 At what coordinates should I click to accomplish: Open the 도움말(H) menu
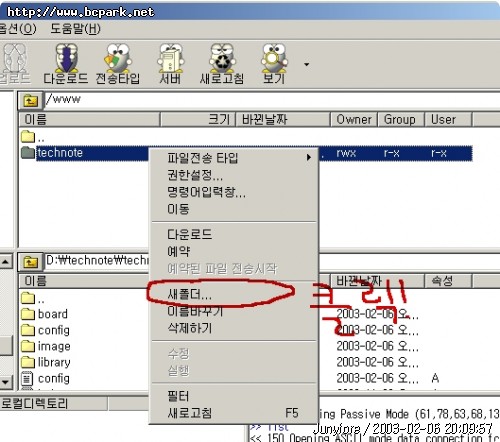coord(75,29)
